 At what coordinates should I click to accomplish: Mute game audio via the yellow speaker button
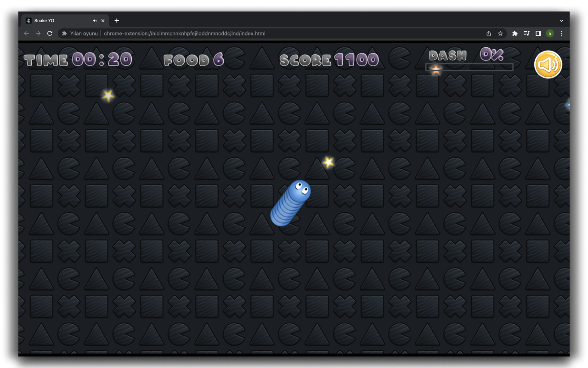(548, 64)
